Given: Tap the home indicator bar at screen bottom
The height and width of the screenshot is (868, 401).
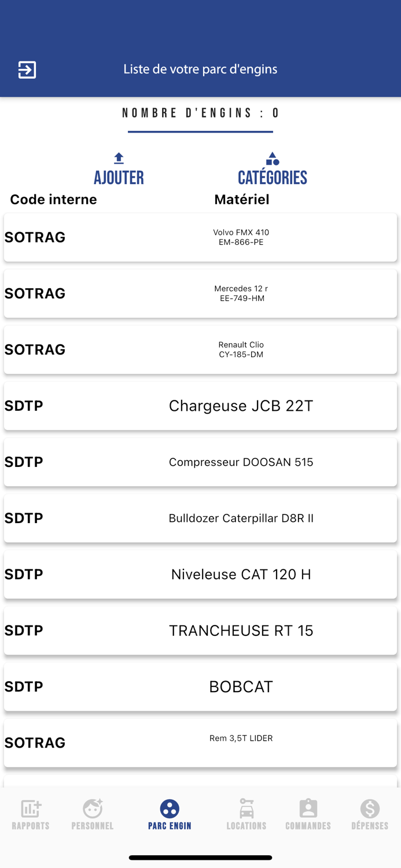Looking at the screenshot, I should (200, 858).
